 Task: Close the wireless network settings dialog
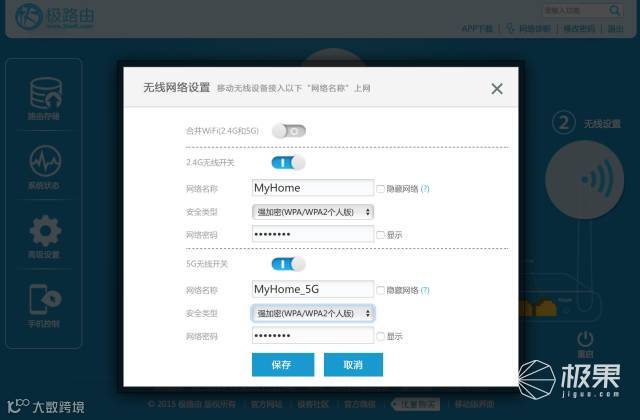(x=497, y=89)
